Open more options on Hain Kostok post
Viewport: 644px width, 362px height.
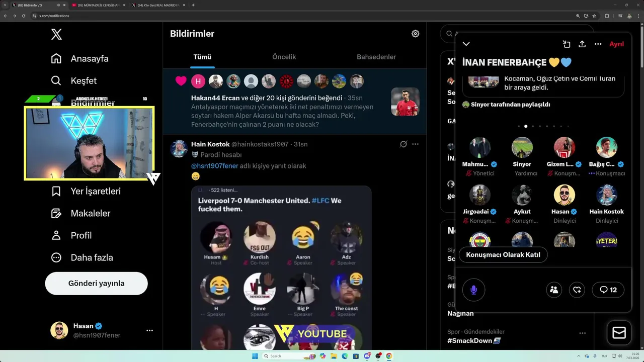click(x=415, y=144)
